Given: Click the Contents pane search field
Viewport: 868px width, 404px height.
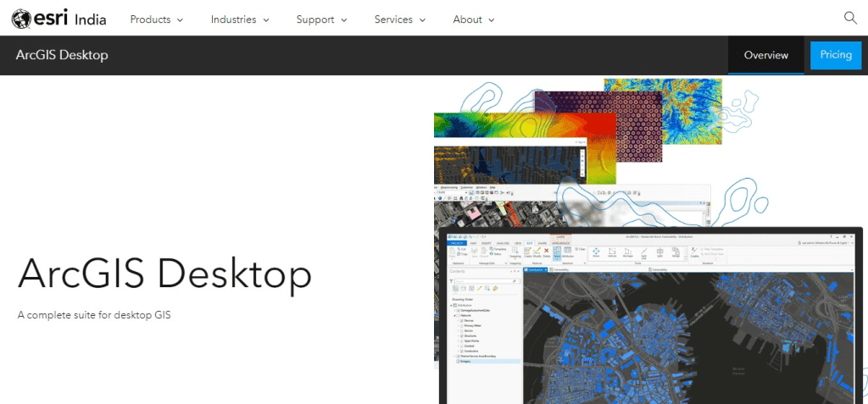Looking at the screenshot, I should 487,281.
